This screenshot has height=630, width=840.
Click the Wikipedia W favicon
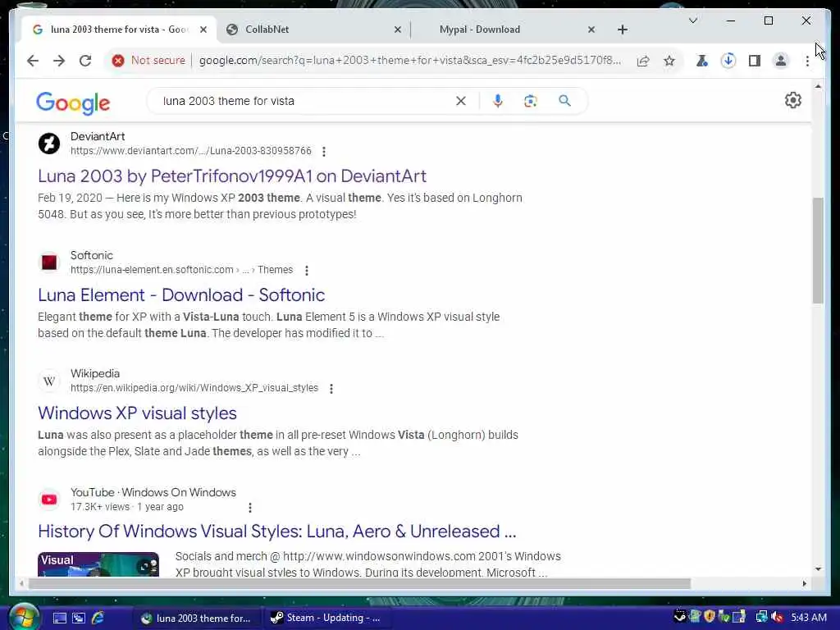[48, 381]
